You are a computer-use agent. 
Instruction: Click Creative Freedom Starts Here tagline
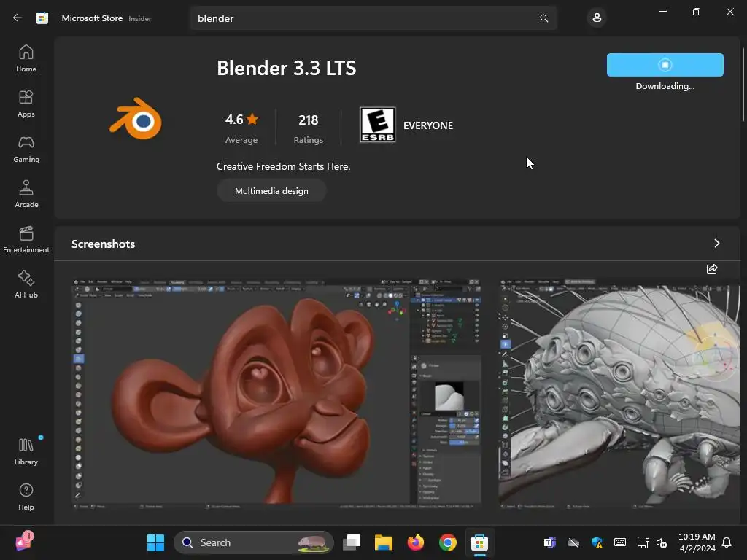coord(284,166)
